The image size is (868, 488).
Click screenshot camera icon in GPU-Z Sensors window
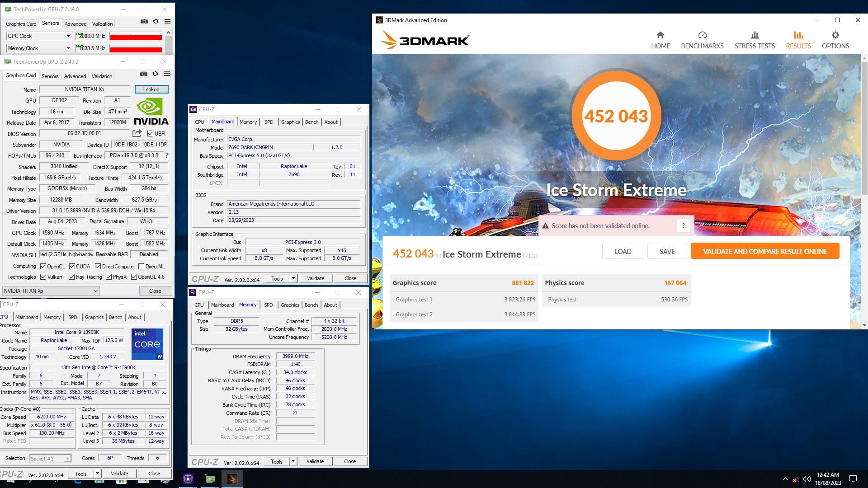click(144, 21)
